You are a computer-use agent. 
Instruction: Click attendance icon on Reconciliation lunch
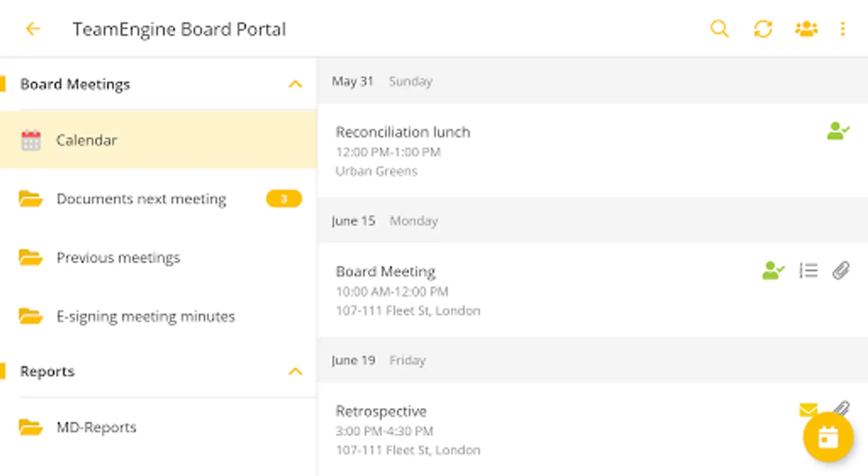838,131
